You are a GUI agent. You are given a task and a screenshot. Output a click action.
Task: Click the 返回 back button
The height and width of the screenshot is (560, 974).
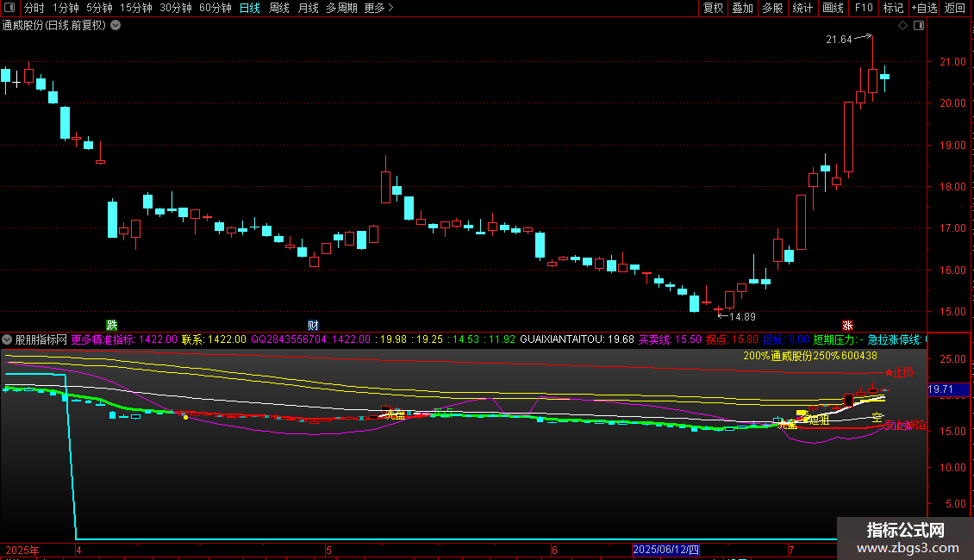(955, 8)
